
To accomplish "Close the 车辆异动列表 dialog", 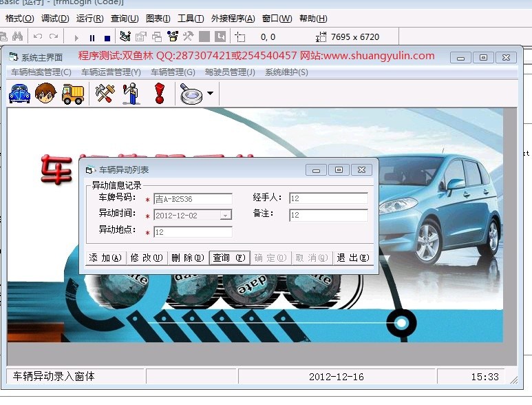I will pos(362,169).
